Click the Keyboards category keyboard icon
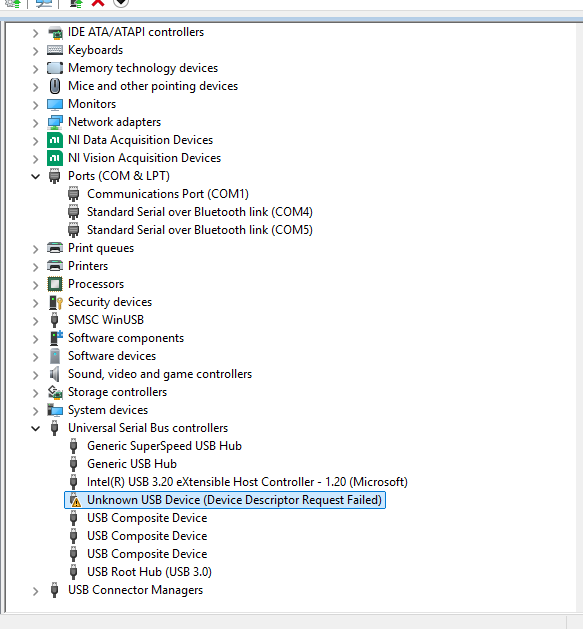Viewport: 583px width, 629px height. (x=55, y=50)
